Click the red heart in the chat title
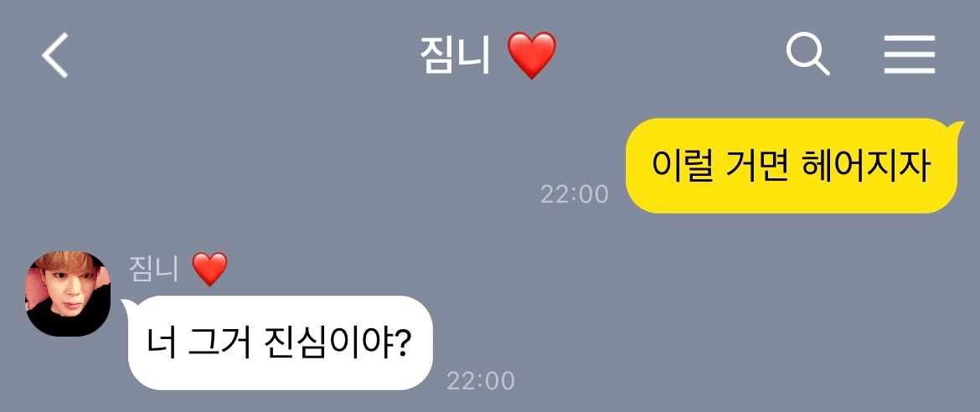 (531, 55)
